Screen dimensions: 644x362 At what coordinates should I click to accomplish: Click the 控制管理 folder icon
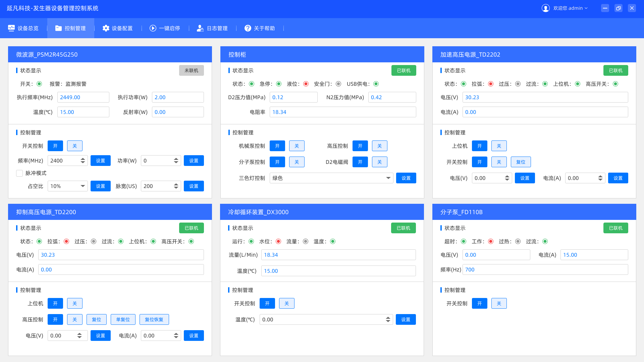58,28
